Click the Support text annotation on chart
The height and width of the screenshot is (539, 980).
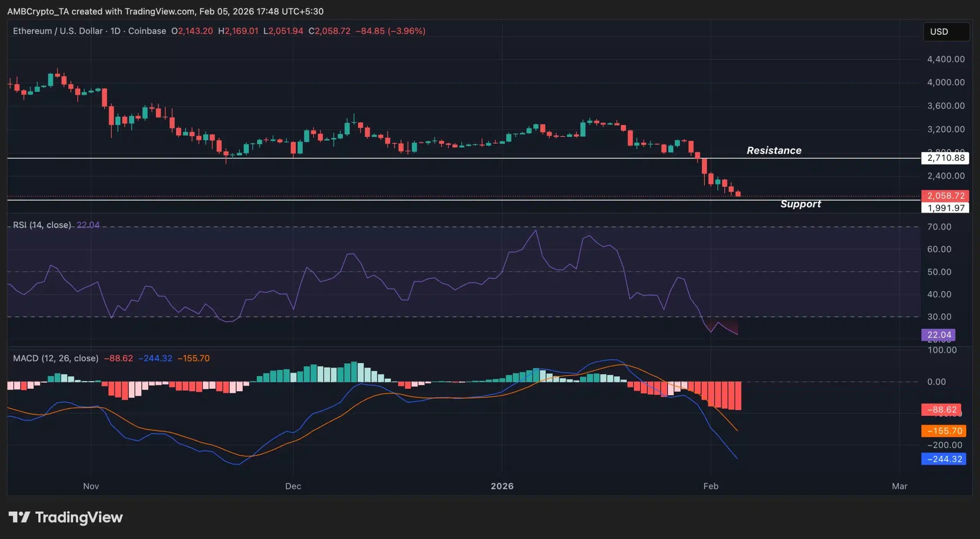pos(800,204)
